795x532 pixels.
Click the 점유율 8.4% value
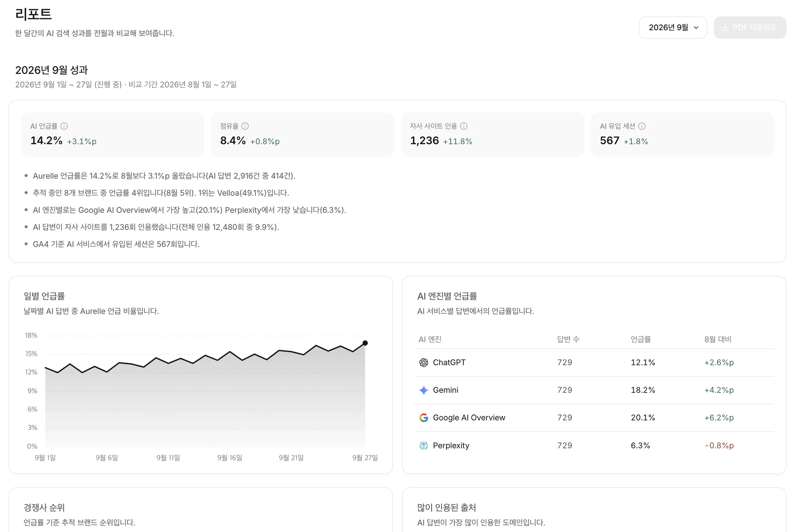[x=233, y=141]
